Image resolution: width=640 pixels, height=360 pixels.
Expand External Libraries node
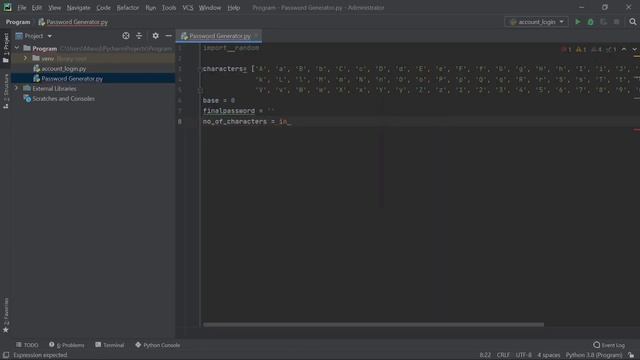click(x=17, y=88)
